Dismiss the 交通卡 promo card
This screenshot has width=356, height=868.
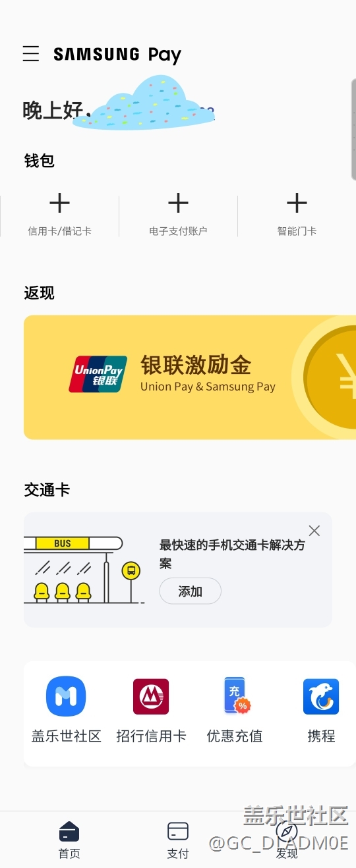pyautogui.click(x=314, y=531)
